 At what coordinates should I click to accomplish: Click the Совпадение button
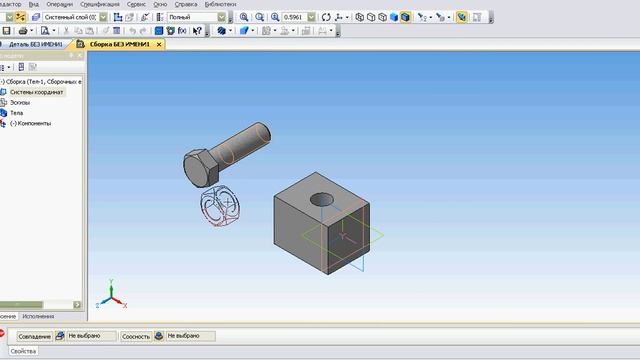pyautogui.click(x=35, y=336)
